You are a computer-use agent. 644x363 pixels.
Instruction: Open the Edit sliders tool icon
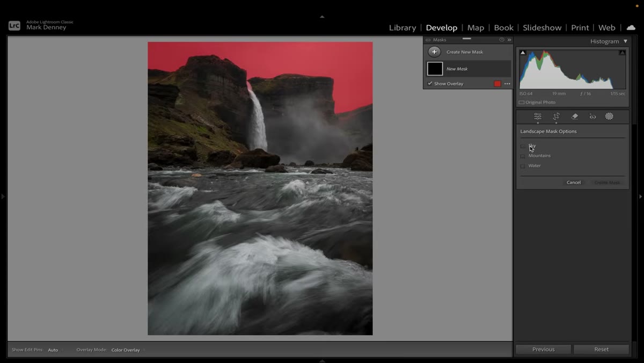click(x=537, y=117)
